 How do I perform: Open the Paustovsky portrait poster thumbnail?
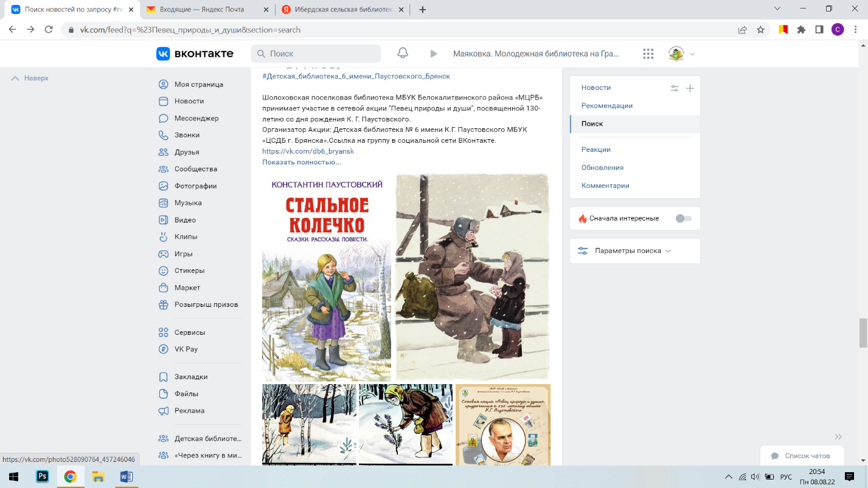click(503, 424)
